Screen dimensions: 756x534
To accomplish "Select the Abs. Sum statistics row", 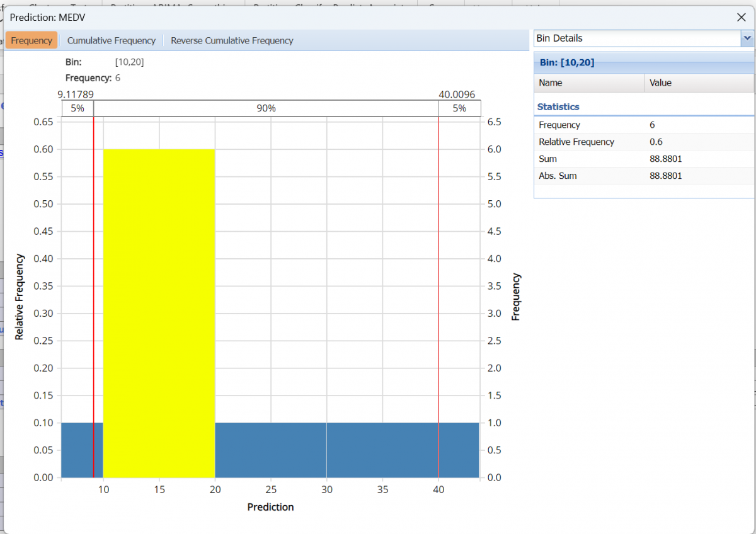I will click(x=643, y=176).
